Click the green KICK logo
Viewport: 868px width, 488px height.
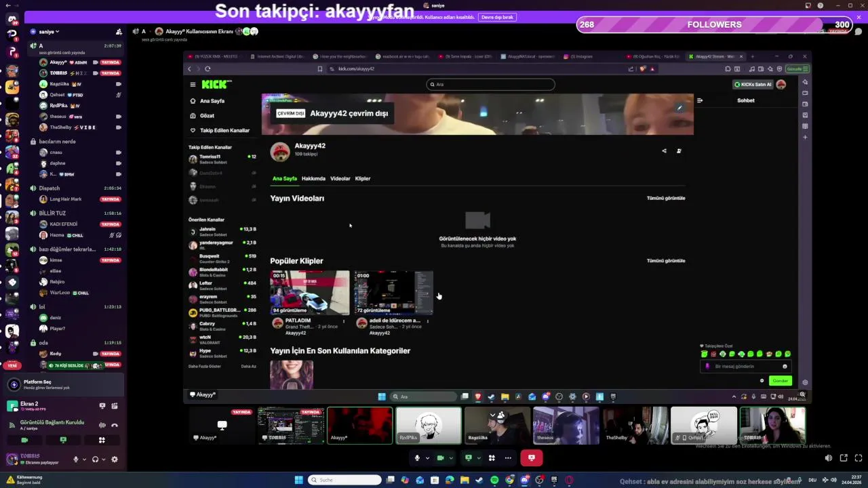(x=216, y=85)
